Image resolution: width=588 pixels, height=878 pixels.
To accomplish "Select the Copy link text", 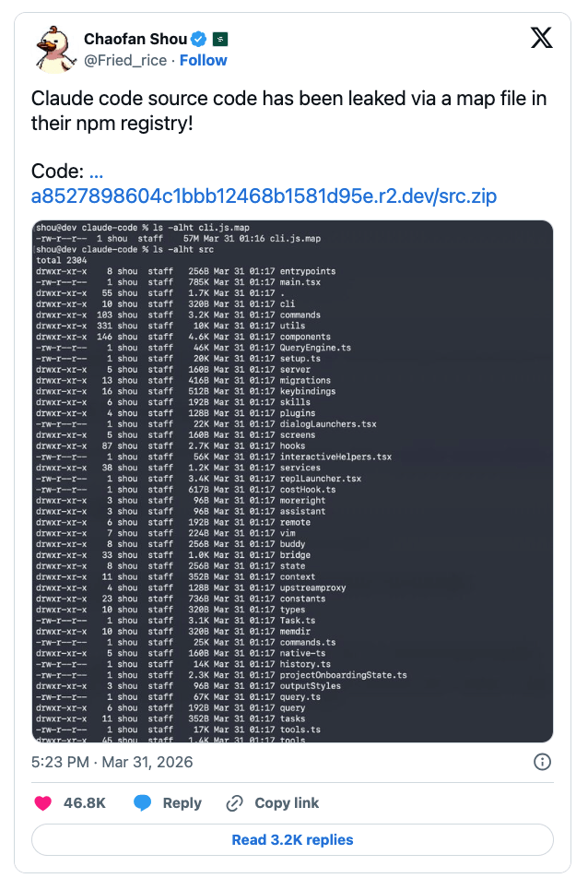I will (x=287, y=803).
